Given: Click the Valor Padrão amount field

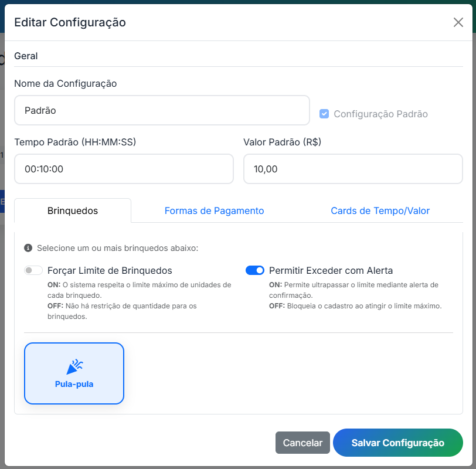Looking at the screenshot, I should coord(353,168).
